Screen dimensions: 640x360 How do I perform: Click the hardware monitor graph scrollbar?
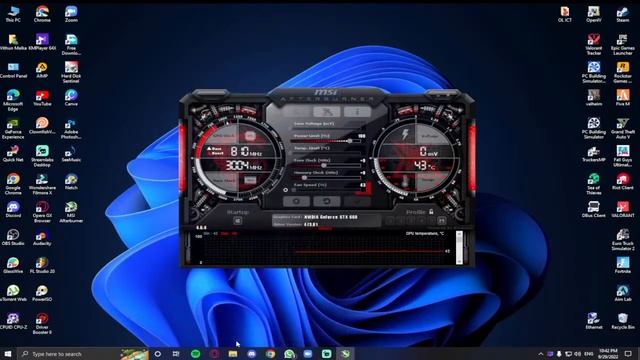tap(459, 247)
